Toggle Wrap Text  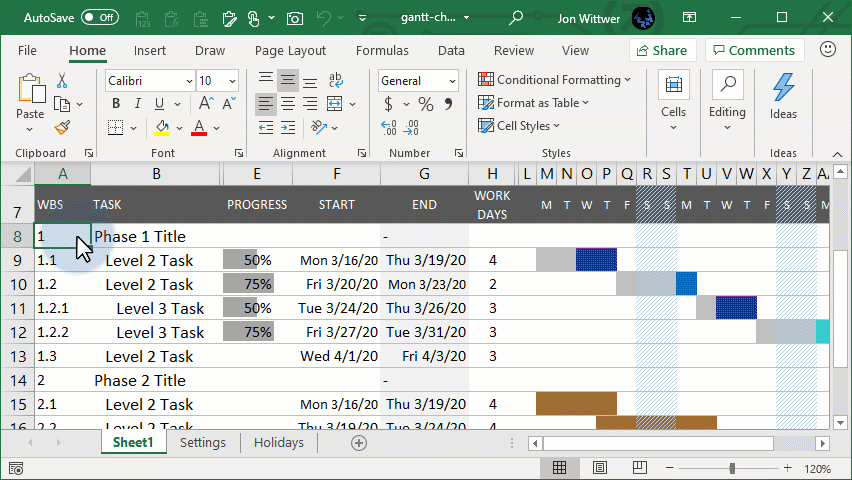tap(336, 80)
